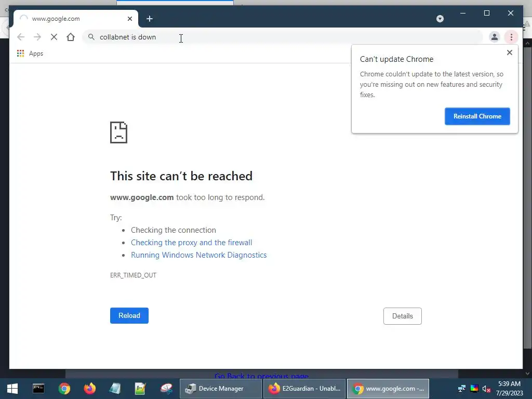This screenshot has height=399, width=532.
Task: Dismiss the Can't update Chrome popup
Action: 509,52
